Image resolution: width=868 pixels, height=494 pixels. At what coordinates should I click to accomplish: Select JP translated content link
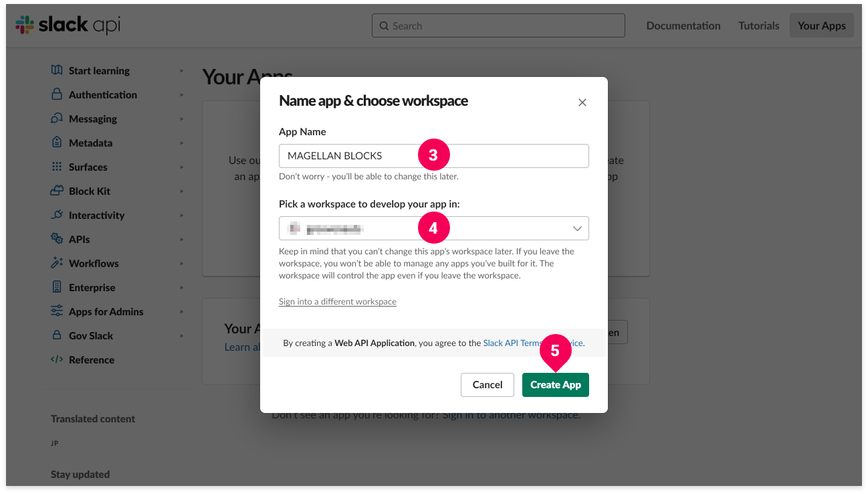tap(54, 443)
